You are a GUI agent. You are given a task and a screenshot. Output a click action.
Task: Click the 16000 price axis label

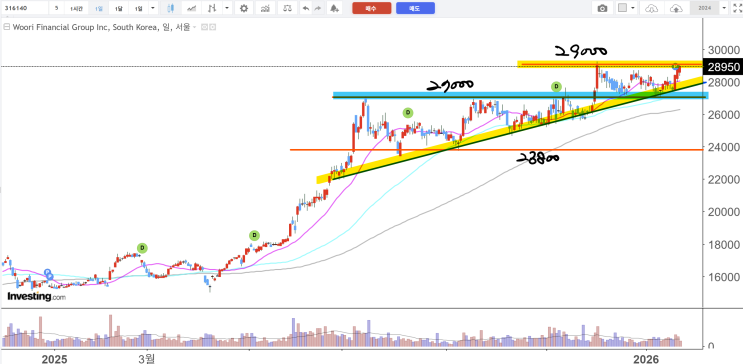click(723, 277)
